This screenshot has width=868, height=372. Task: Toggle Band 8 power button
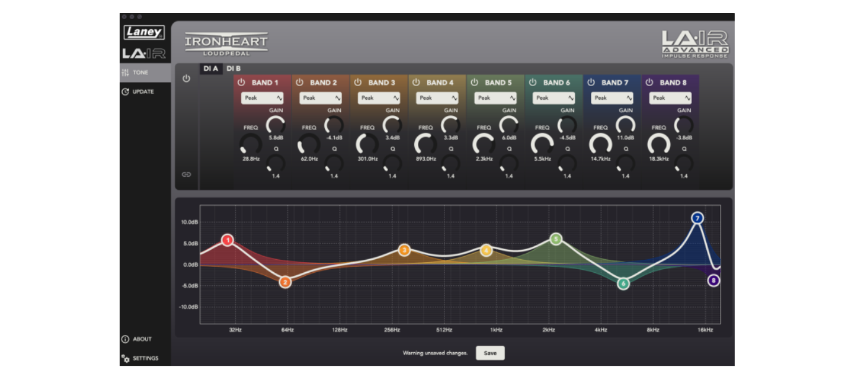pos(649,82)
